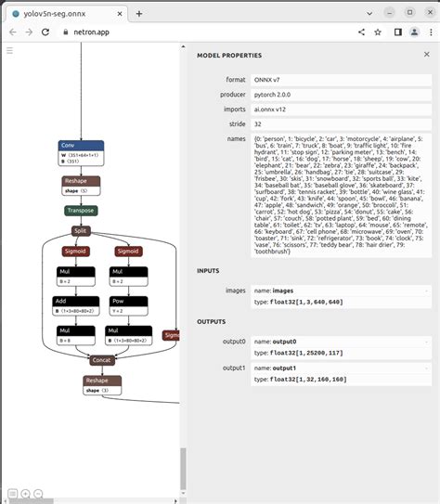Open the Netron hamburger menu
The height and width of the screenshot is (504, 440).
(9, 50)
